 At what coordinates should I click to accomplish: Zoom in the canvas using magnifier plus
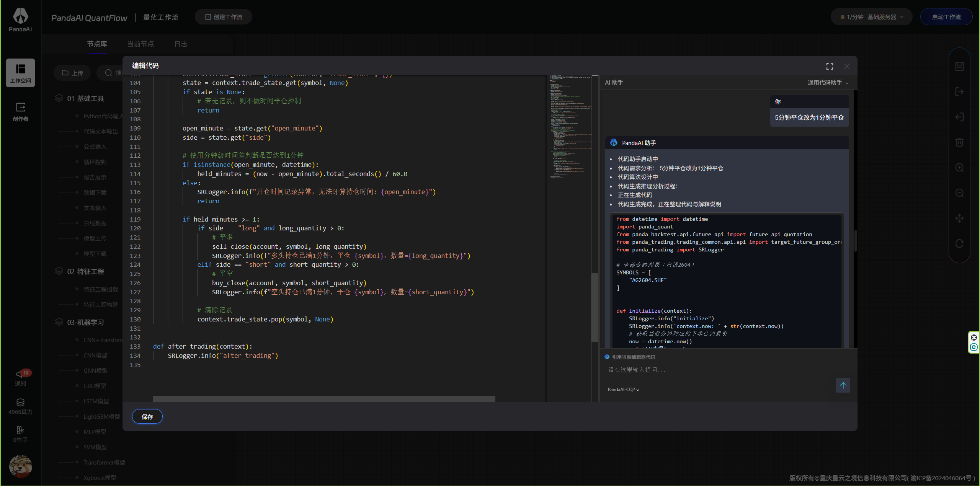tap(959, 168)
